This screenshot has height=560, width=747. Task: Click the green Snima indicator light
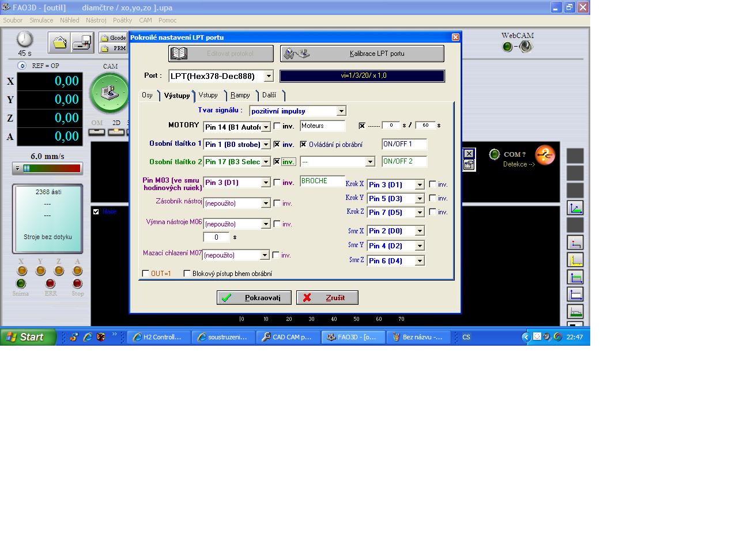tap(21, 283)
